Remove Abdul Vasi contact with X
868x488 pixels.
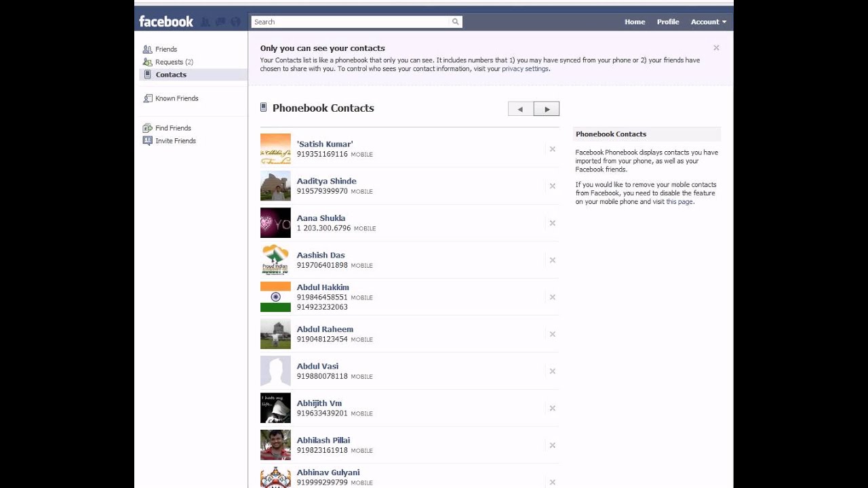click(553, 371)
